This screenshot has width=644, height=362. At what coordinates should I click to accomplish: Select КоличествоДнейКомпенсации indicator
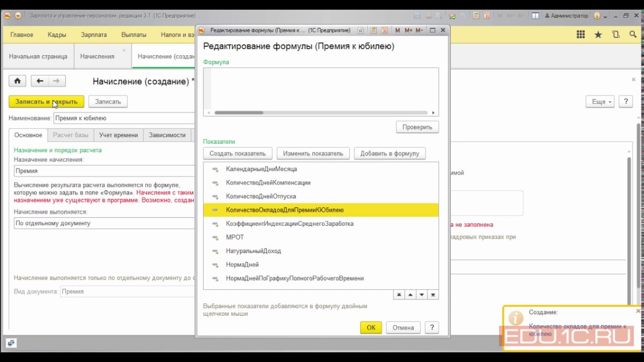[320, 183]
